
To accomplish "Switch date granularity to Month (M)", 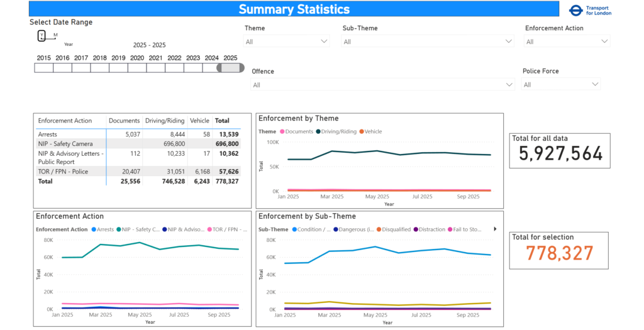I will coord(55,35).
